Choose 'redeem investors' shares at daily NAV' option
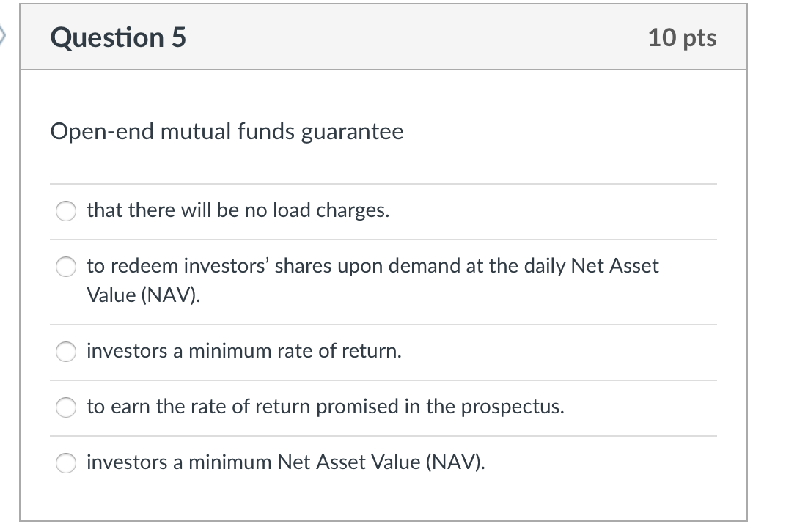Viewport: 808px width, 532px height. click(x=65, y=267)
